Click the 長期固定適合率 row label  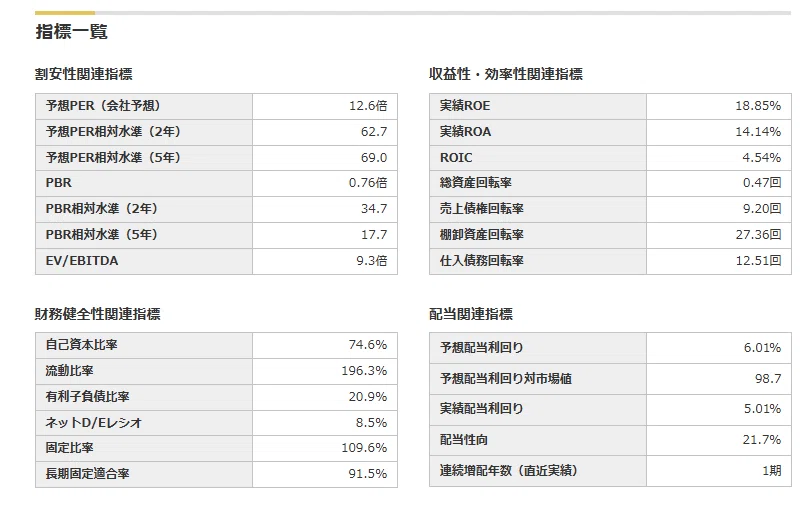(x=88, y=473)
